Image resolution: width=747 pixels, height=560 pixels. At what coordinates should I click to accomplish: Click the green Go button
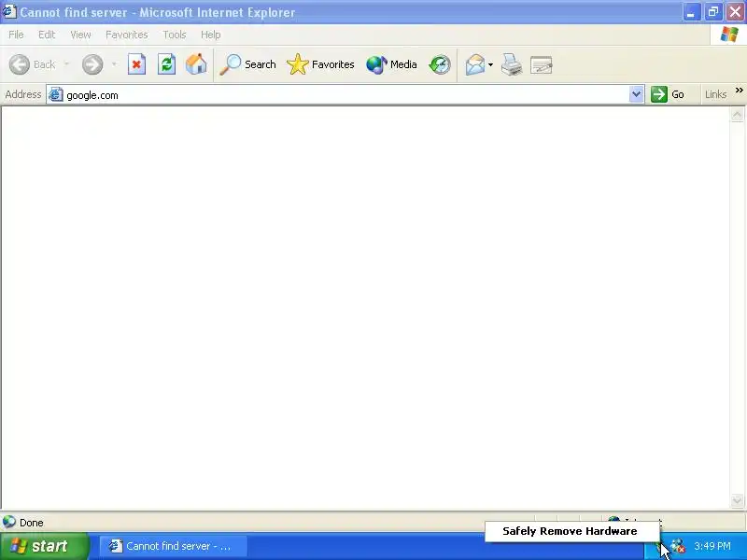669,94
